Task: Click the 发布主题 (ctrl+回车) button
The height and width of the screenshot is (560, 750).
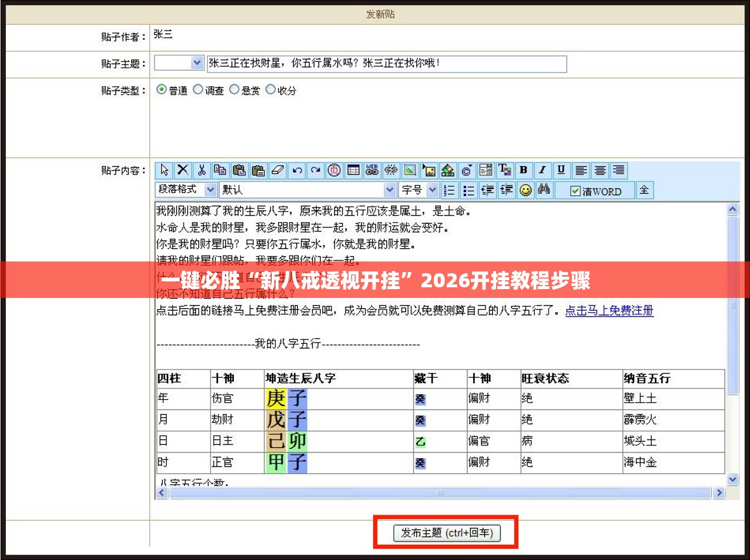Action: [447, 533]
